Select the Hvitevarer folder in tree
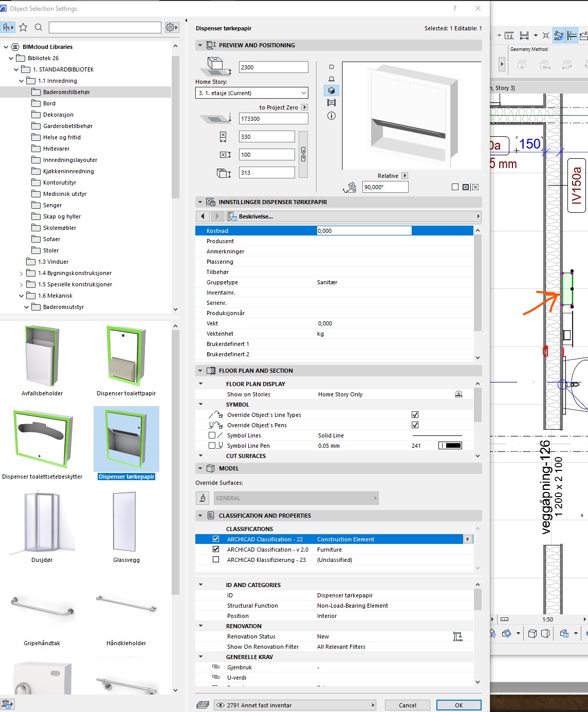 coord(56,149)
